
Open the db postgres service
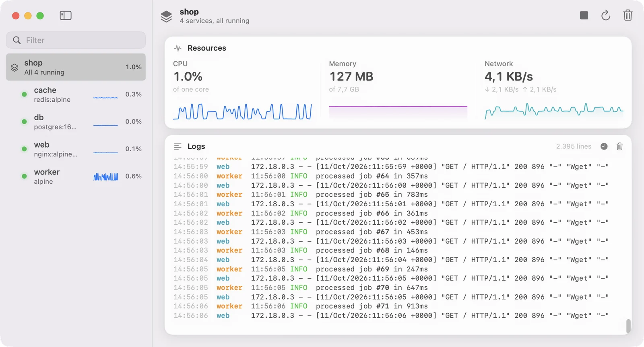pyautogui.click(x=76, y=122)
